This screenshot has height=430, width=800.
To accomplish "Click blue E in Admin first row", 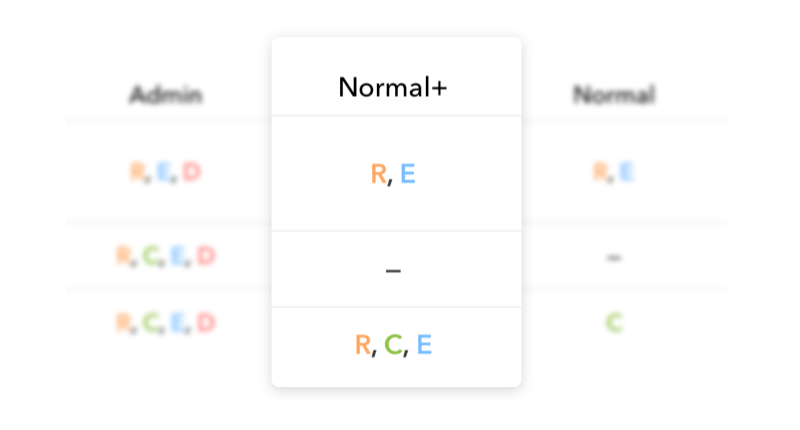I will pos(163,171).
